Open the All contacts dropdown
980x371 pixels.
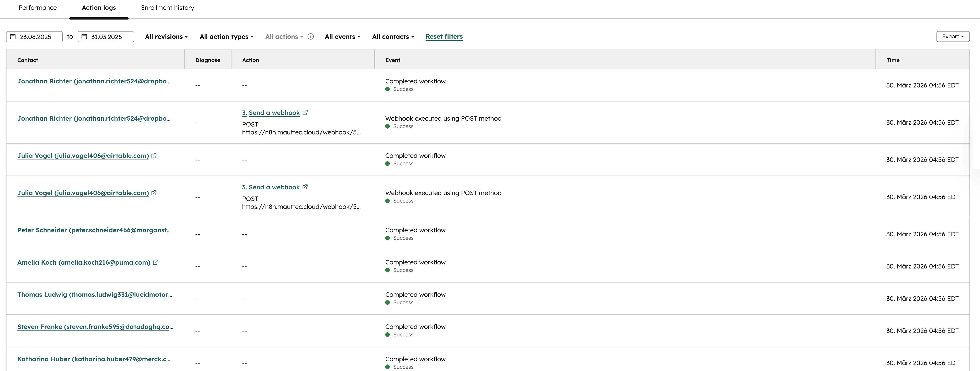point(393,37)
